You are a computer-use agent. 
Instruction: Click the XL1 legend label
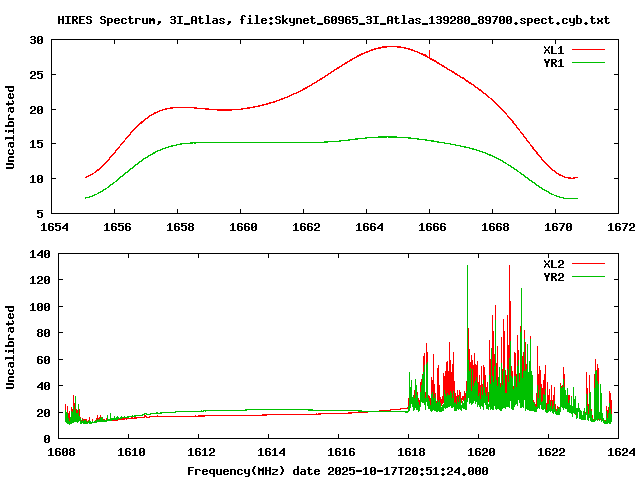pos(555,49)
